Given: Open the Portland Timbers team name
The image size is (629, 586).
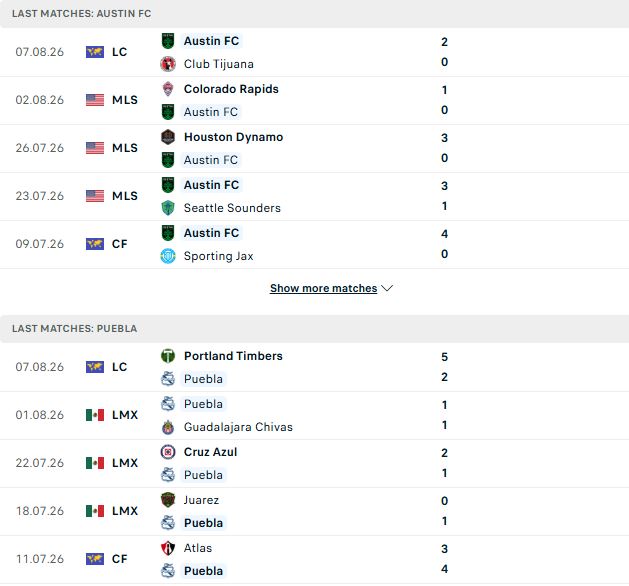Looking at the screenshot, I should (x=233, y=356).
